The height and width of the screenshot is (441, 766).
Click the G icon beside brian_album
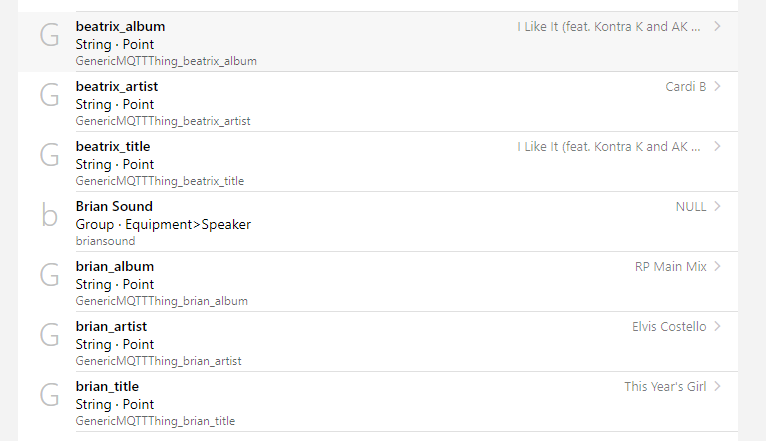pyautogui.click(x=49, y=276)
